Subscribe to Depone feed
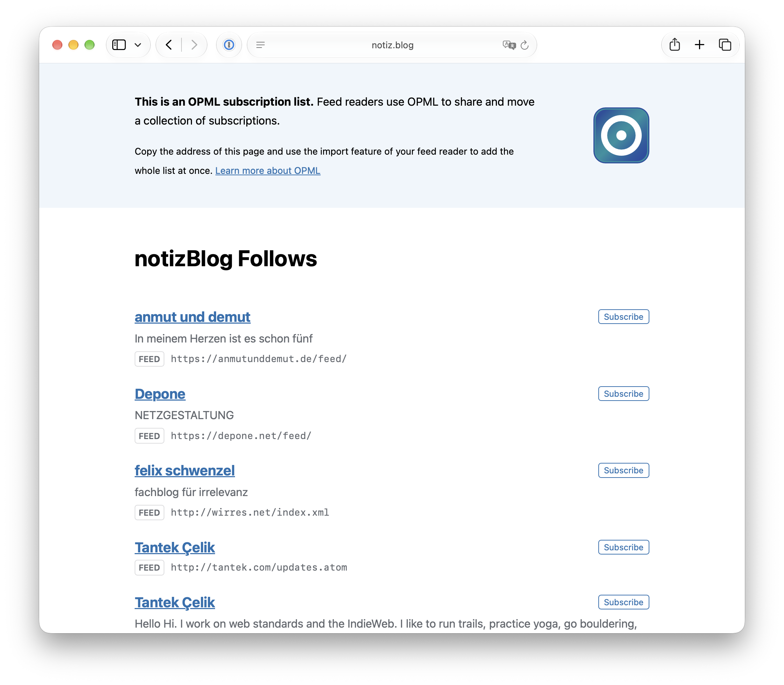Viewport: 784px width, 685px height. [623, 394]
